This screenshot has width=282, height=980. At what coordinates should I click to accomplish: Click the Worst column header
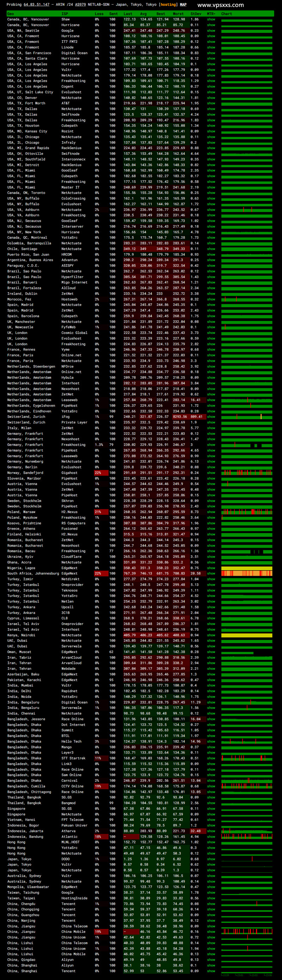(178, 14)
